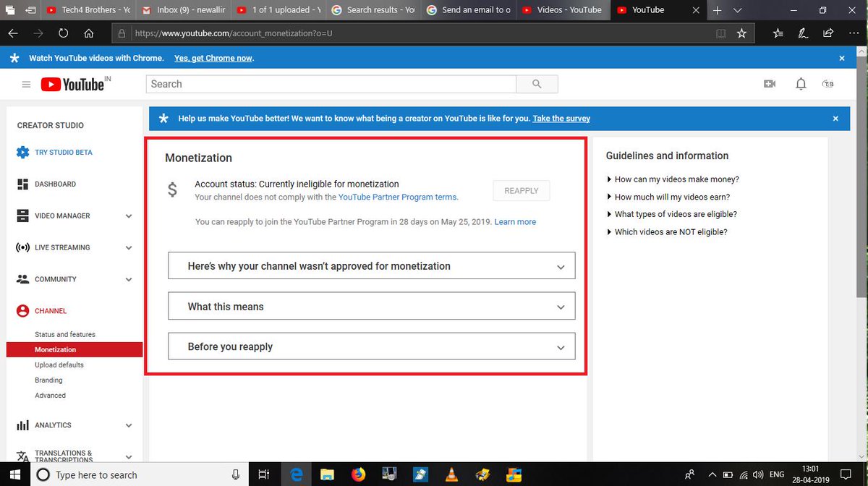Click the Channel person icon
Viewport: 868px width, 486px height.
[22, 311]
